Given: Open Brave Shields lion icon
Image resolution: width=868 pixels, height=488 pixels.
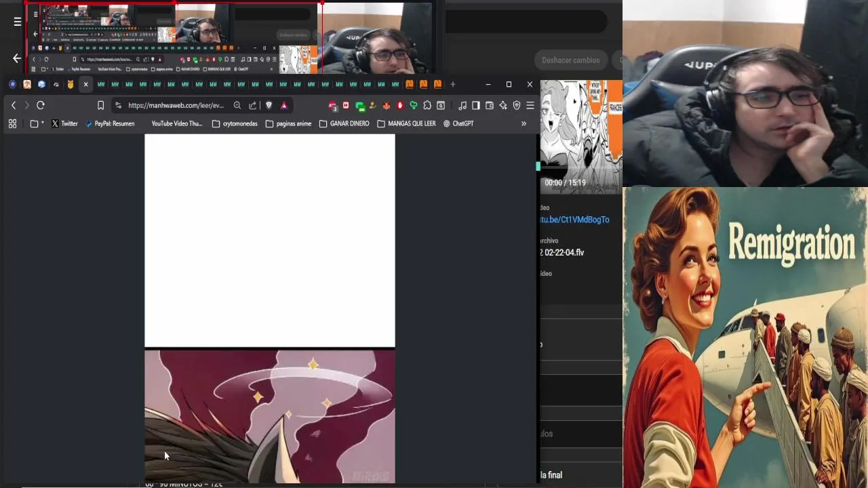Looking at the screenshot, I should point(269,105).
